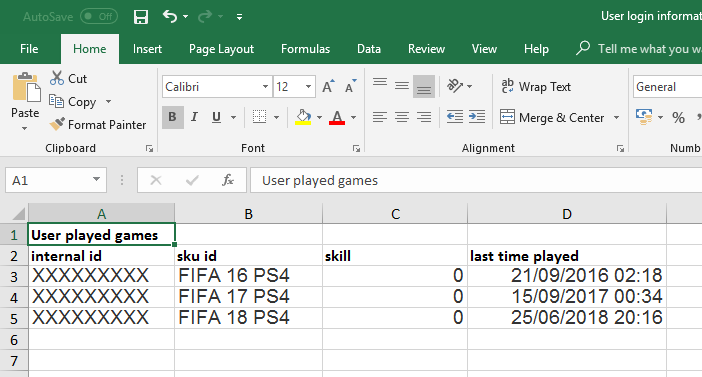Open the Borders dropdown arrow
Image resolution: width=702 pixels, height=377 pixels.
276,117
